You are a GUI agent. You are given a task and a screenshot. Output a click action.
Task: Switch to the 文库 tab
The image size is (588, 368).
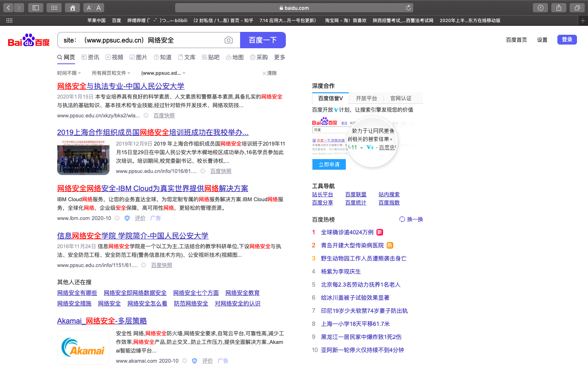(187, 57)
